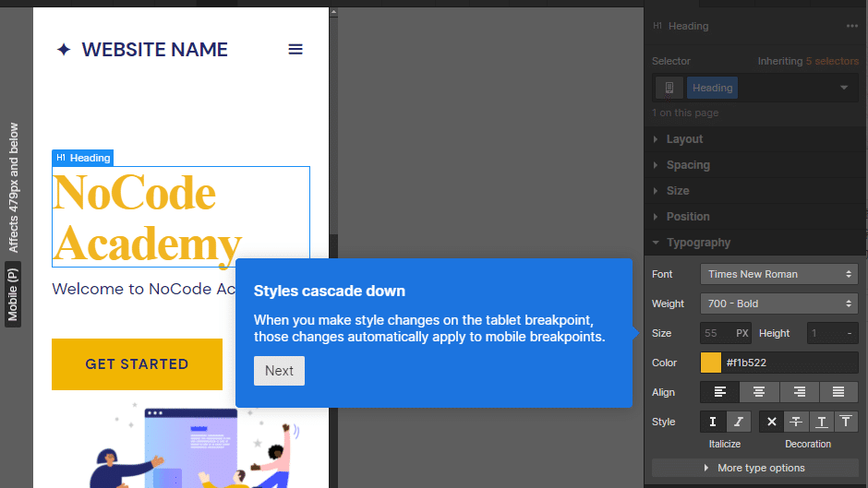The height and width of the screenshot is (488, 868).
Task: Click the PX unit selector for Size
Action: tap(741, 333)
